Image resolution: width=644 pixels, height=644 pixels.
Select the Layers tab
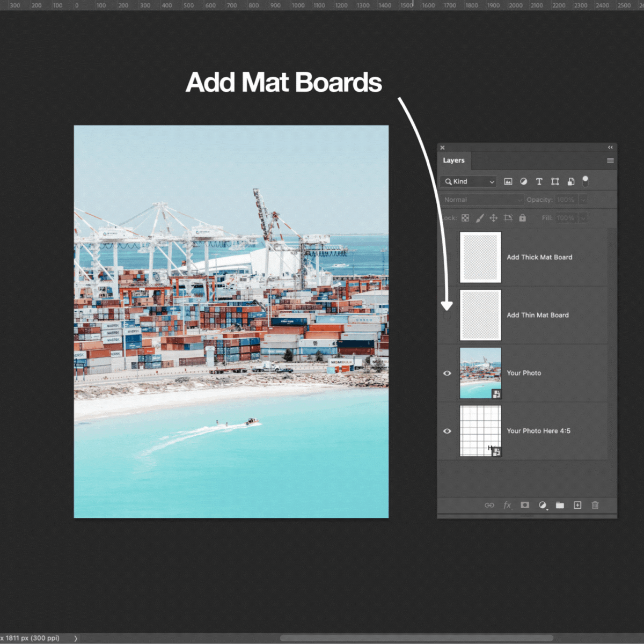(453, 160)
